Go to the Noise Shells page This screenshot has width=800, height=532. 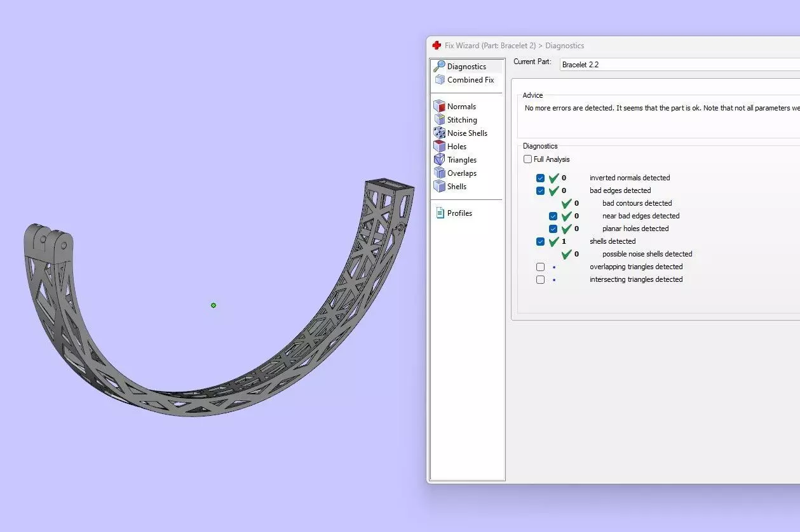[467, 133]
